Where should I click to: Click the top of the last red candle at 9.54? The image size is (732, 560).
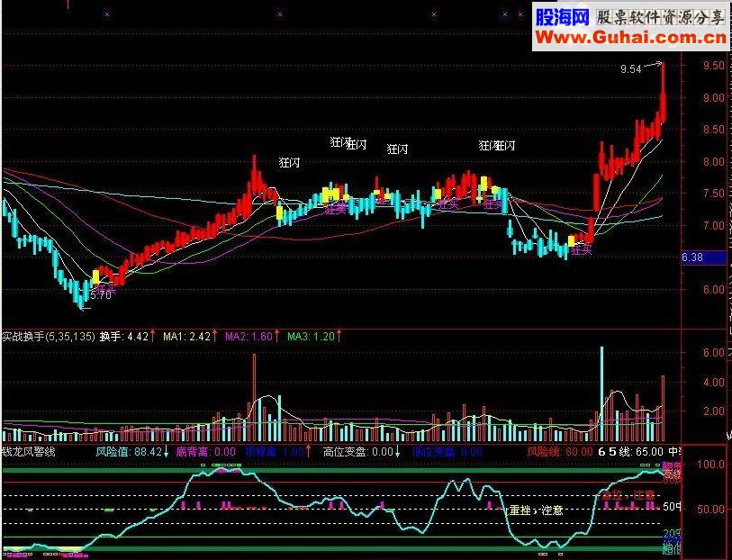click(x=663, y=64)
